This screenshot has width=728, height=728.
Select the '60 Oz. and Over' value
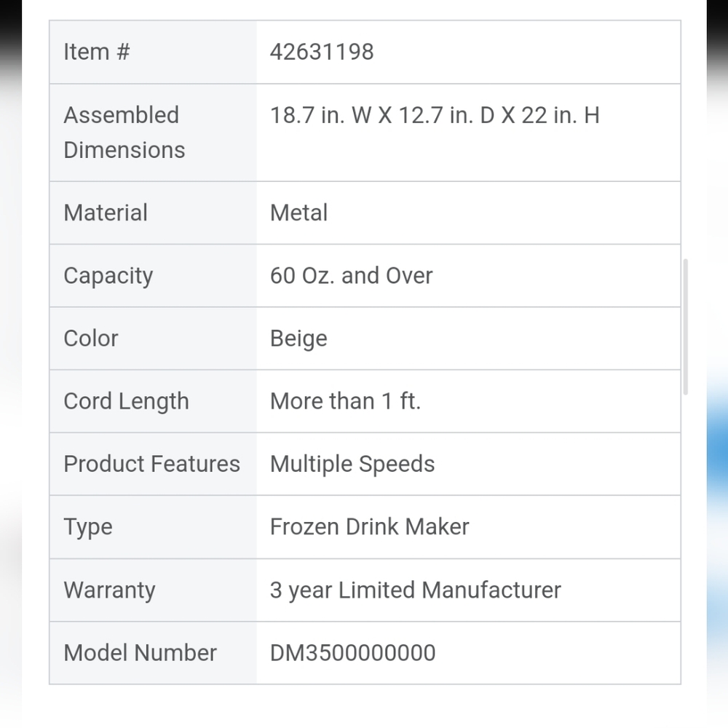(x=351, y=276)
